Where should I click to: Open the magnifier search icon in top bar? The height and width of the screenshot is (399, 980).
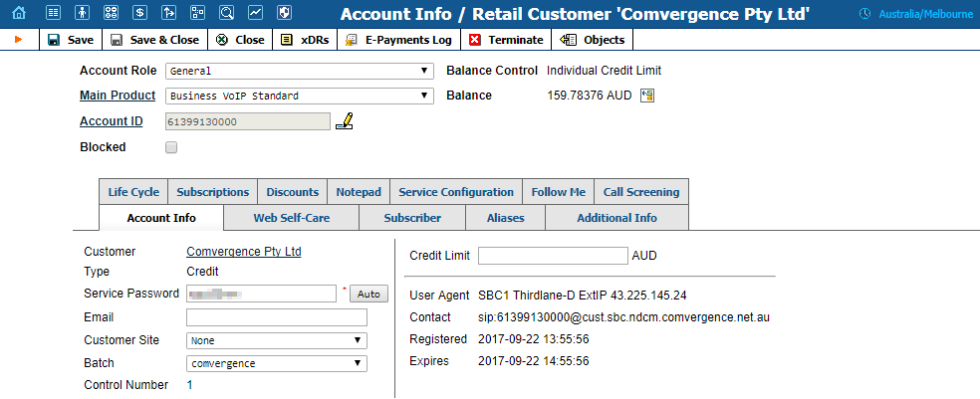[x=227, y=14]
